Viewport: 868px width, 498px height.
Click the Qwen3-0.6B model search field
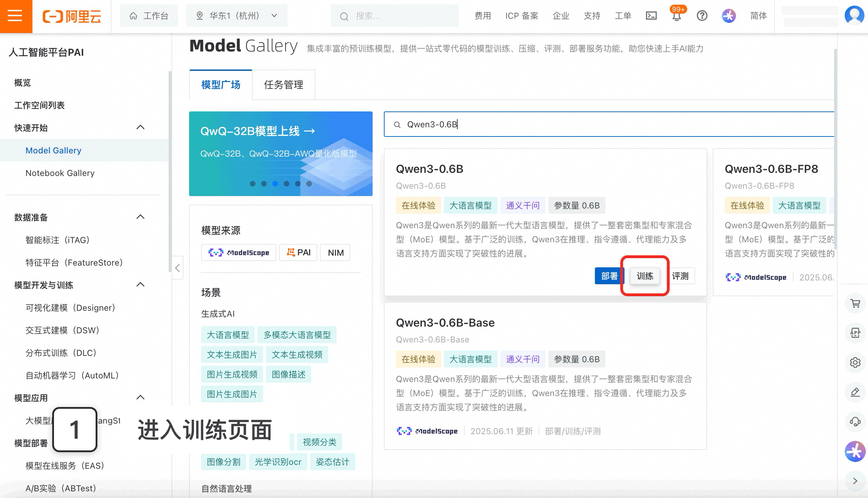[609, 124]
